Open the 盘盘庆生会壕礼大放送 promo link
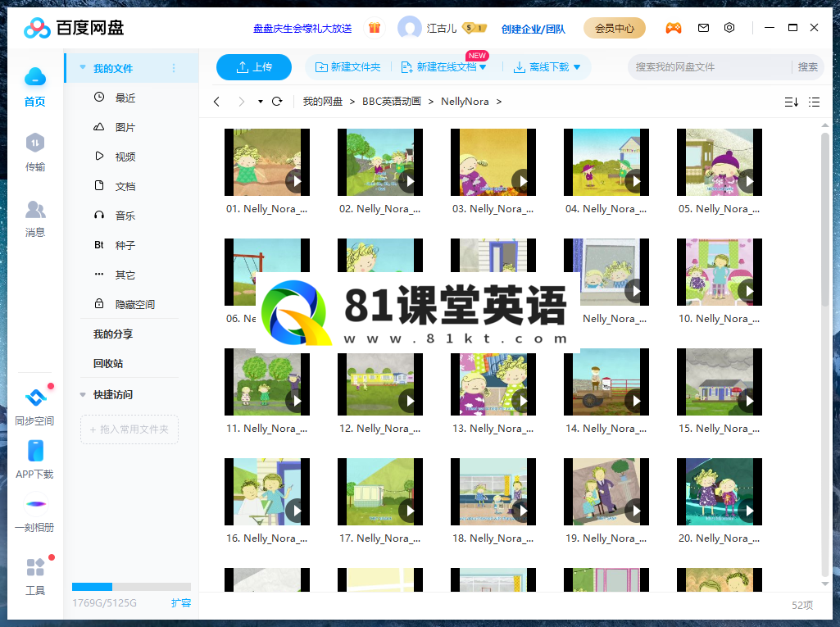 tap(302, 29)
